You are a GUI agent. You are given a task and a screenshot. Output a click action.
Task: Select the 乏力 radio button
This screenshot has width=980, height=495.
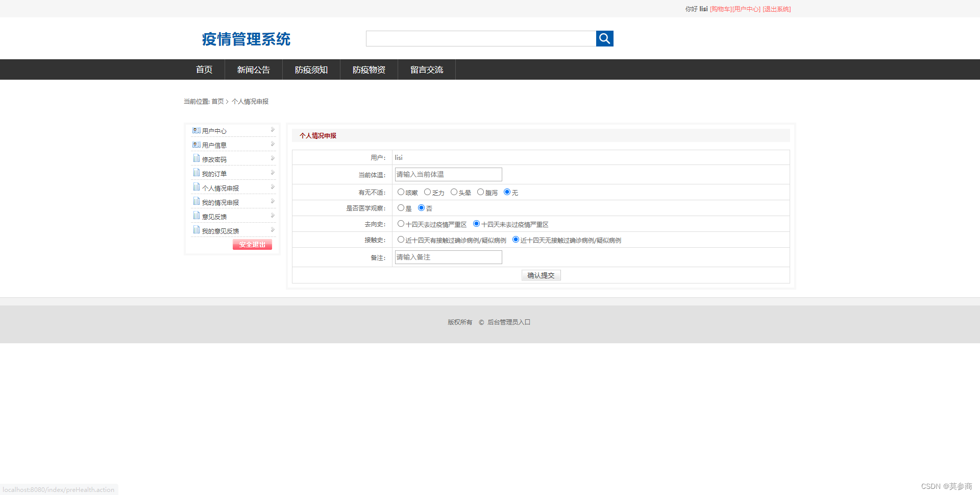point(427,192)
